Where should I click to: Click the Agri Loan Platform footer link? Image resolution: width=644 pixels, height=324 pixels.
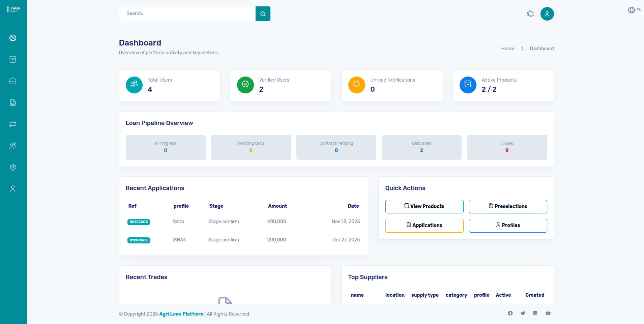click(x=181, y=314)
